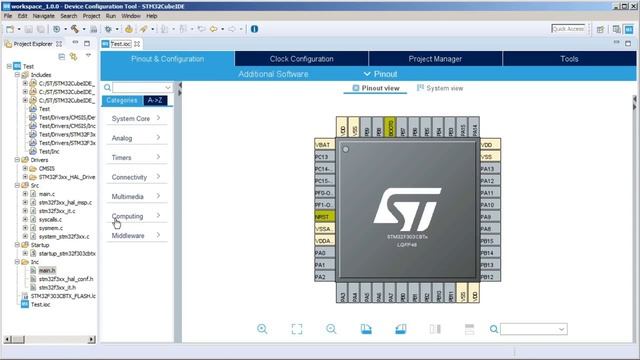640x360 pixels.
Task: Expand the Timers category
Action: click(x=136, y=158)
